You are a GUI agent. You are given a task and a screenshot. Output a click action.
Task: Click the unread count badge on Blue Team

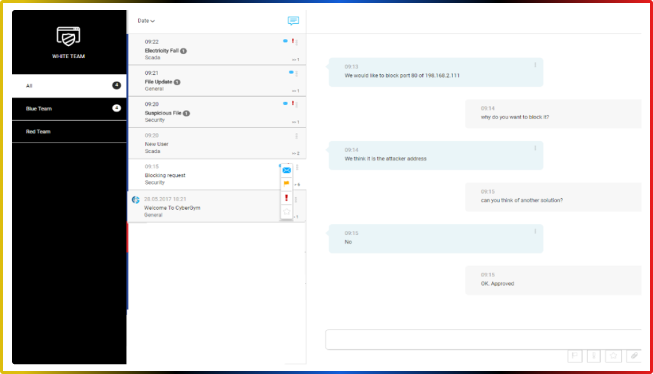[117, 108]
